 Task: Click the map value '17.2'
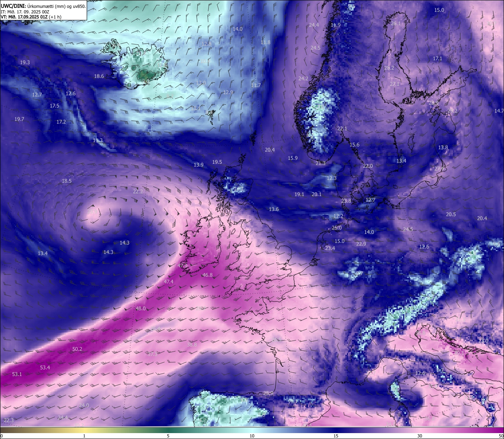tap(61, 122)
